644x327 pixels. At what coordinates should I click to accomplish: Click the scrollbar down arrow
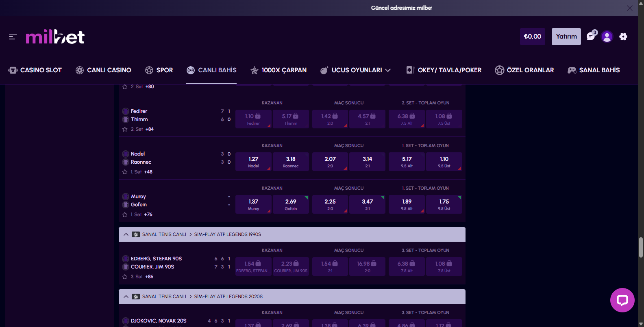tap(641, 324)
